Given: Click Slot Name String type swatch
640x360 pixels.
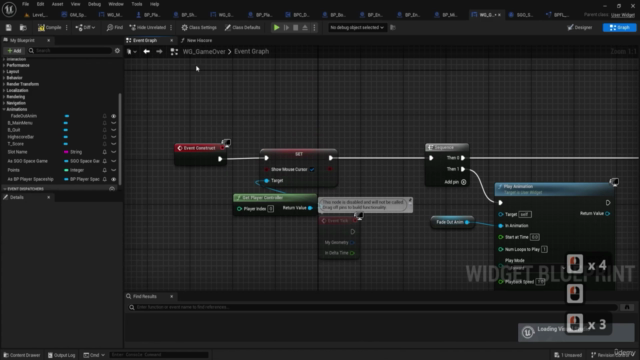Looking at the screenshot, I should pyautogui.click(x=66, y=152).
